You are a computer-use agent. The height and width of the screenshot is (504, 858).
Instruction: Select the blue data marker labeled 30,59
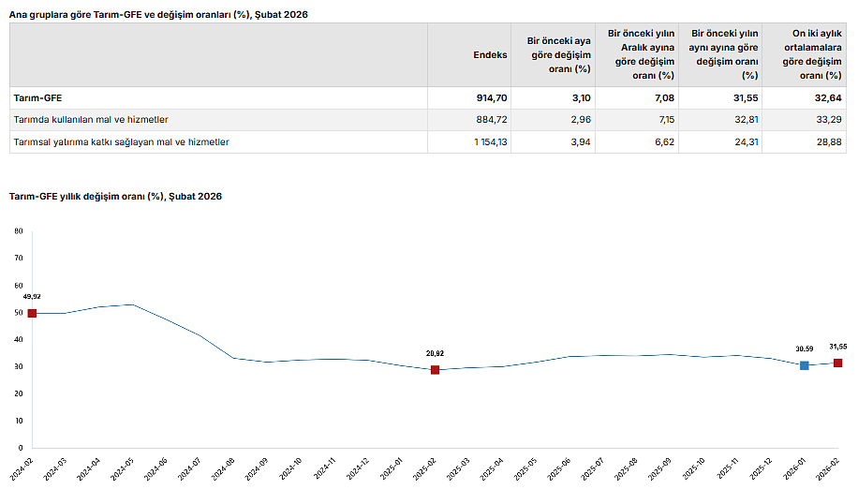pos(804,365)
